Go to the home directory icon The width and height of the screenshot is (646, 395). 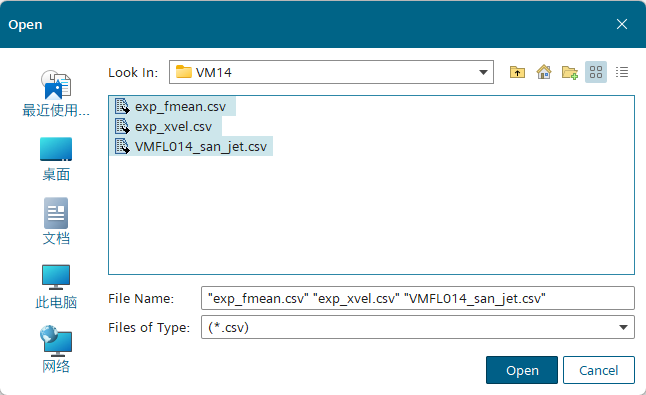[544, 72]
